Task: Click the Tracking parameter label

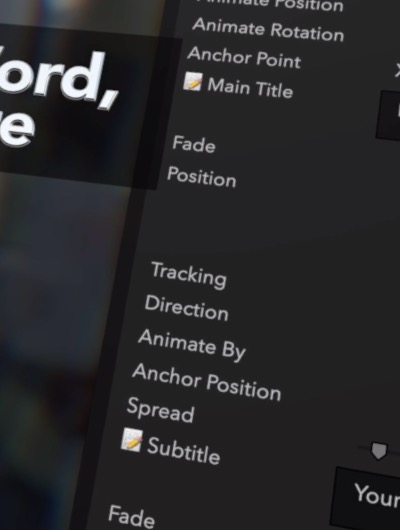Action: click(189, 275)
